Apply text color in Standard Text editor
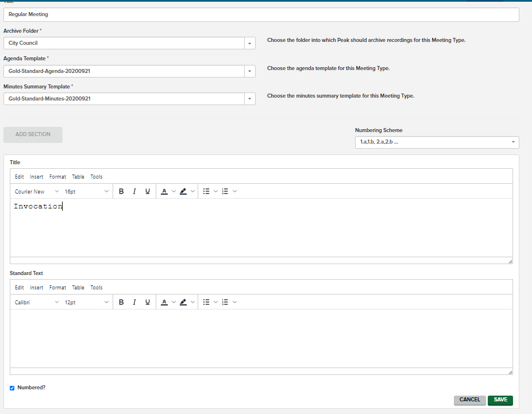 tap(164, 302)
